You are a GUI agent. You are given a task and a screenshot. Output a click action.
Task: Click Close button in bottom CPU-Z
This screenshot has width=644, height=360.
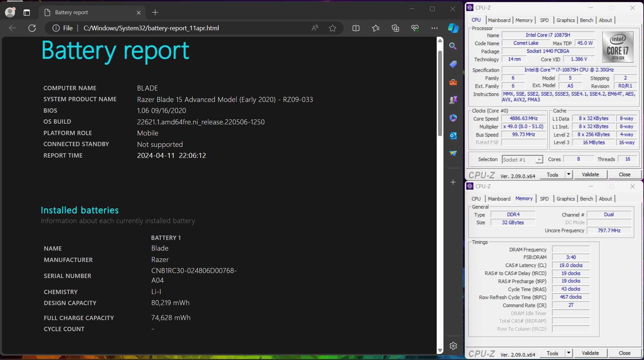click(x=624, y=353)
